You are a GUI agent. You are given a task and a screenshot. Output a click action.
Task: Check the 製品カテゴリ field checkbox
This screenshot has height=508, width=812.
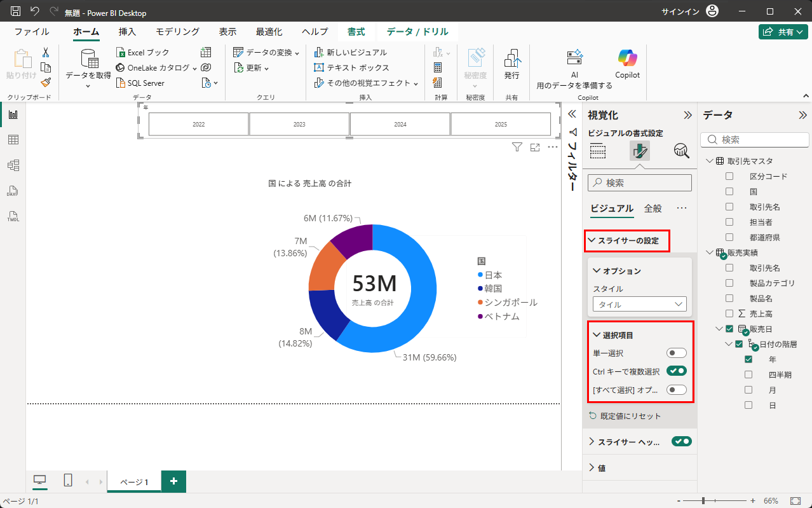tap(729, 283)
